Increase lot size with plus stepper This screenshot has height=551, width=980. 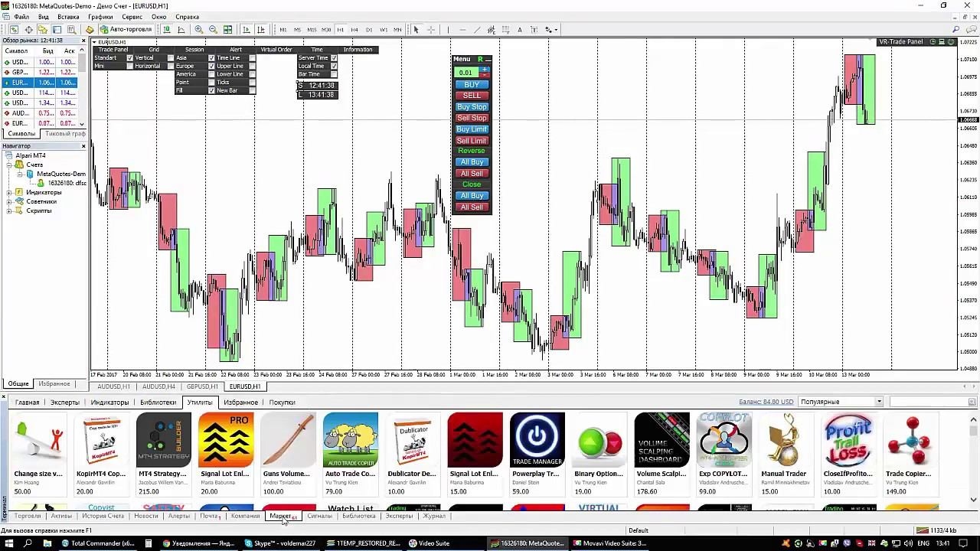(x=485, y=70)
